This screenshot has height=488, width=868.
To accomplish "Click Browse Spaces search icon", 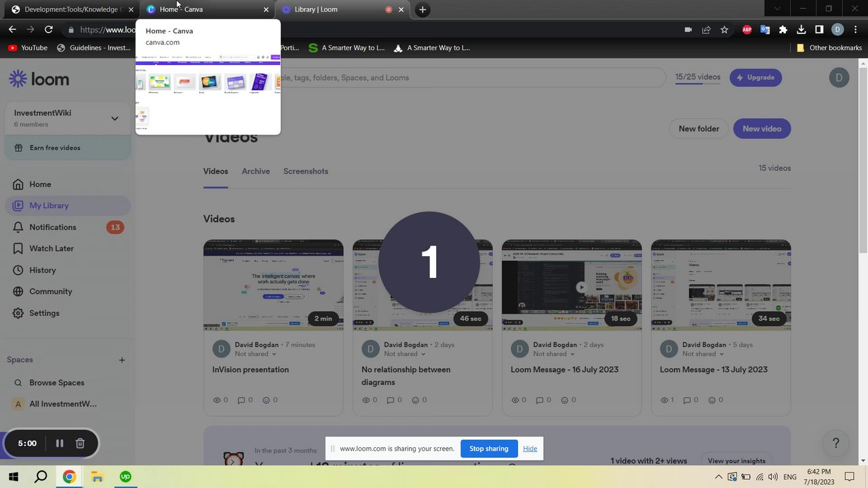I will coord(18,383).
